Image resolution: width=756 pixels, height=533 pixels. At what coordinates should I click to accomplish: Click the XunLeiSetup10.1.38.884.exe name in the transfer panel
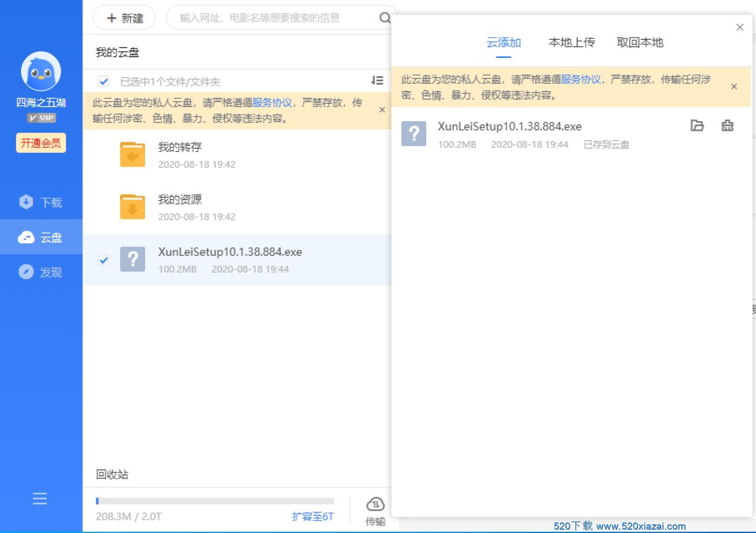tap(510, 127)
